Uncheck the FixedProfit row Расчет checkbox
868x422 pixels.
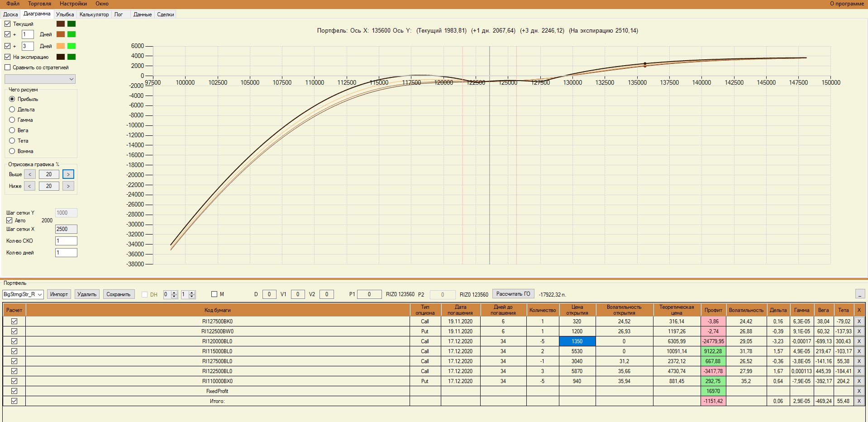[x=14, y=391]
